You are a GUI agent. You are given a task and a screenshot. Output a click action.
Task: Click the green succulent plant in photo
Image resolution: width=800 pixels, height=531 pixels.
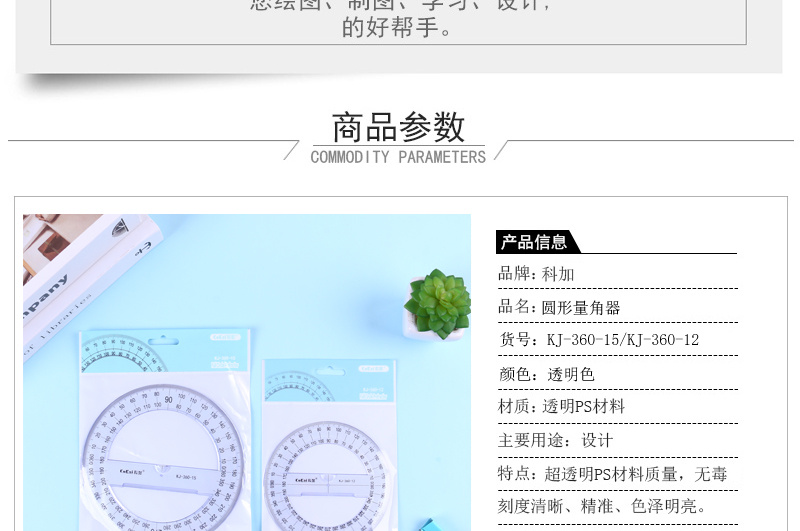click(x=438, y=303)
